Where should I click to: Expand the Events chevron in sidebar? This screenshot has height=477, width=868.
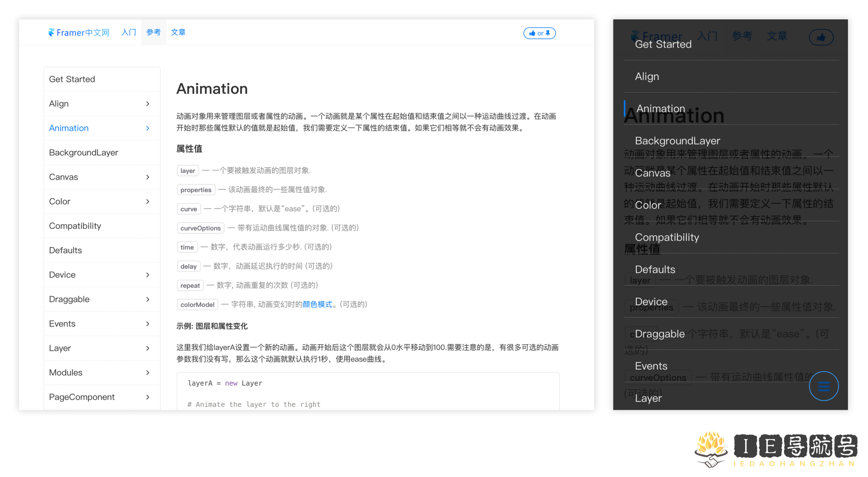pyautogui.click(x=147, y=324)
